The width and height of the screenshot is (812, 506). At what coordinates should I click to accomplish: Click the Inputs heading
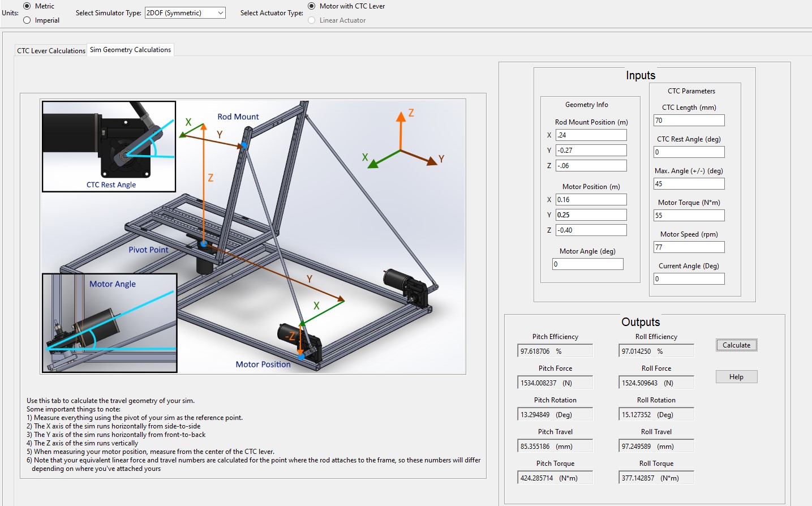coord(641,75)
